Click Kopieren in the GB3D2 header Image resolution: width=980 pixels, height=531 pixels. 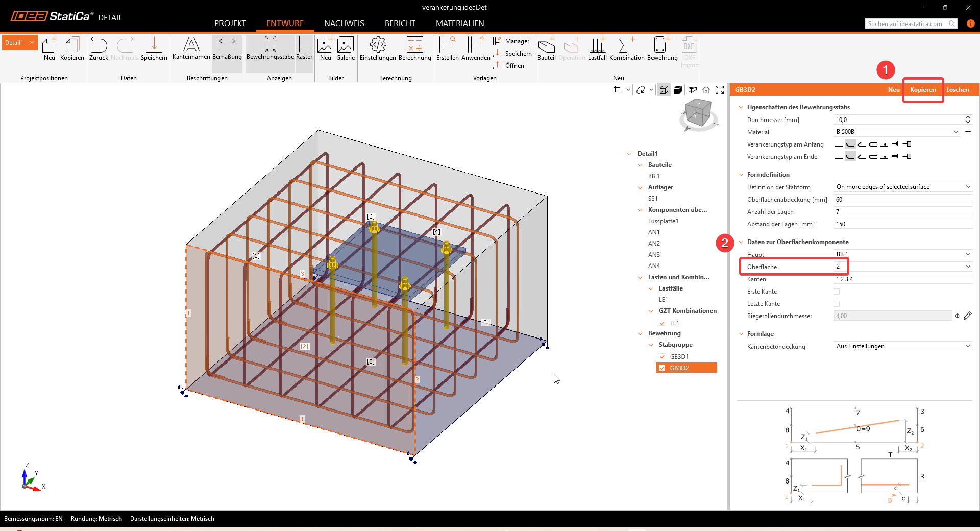(x=923, y=90)
